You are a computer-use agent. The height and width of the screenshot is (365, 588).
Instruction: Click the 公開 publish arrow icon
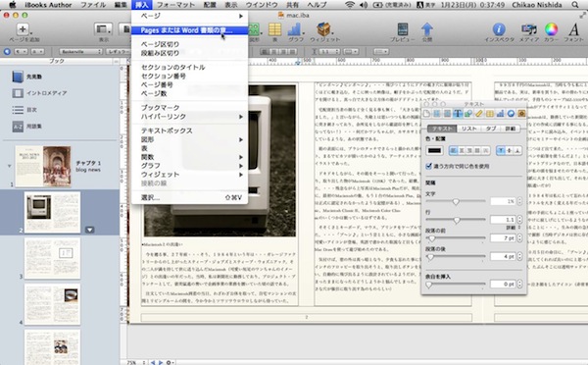(x=426, y=29)
